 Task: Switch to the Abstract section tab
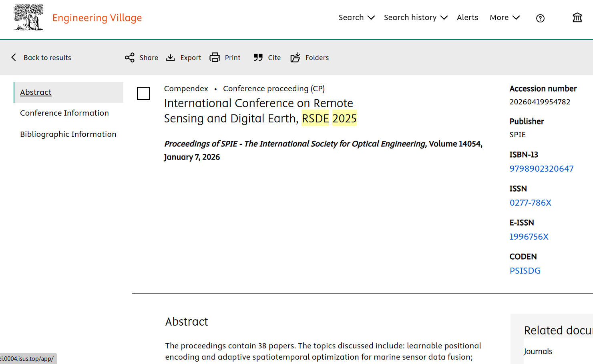pyautogui.click(x=68, y=92)
